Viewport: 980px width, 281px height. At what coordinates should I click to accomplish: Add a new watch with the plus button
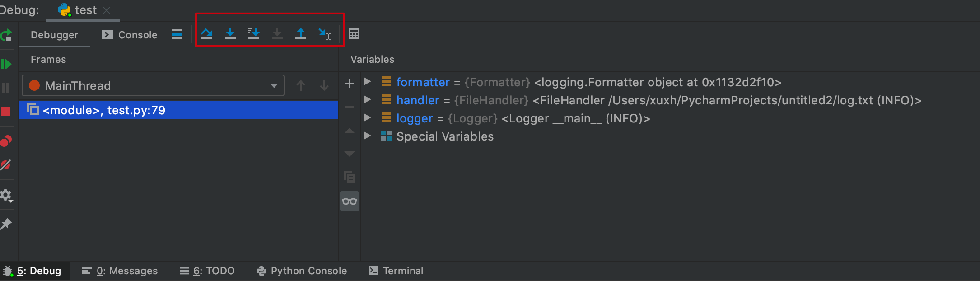click(x=349, y=84)
